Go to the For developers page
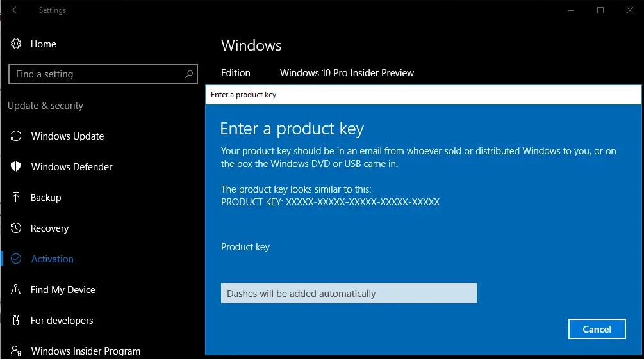The height and width of the screenshot is (359, 644). click(x=62, y=321)
